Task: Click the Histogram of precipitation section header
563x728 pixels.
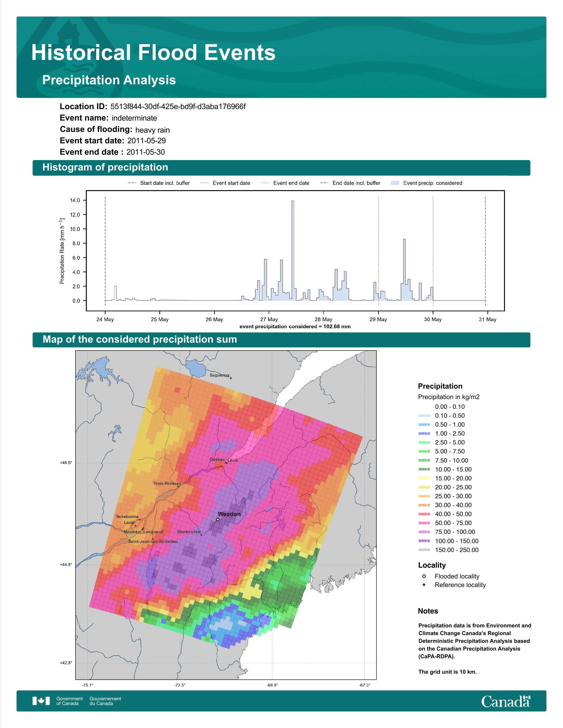Action: pyautogui.click(x=281, y=167)
